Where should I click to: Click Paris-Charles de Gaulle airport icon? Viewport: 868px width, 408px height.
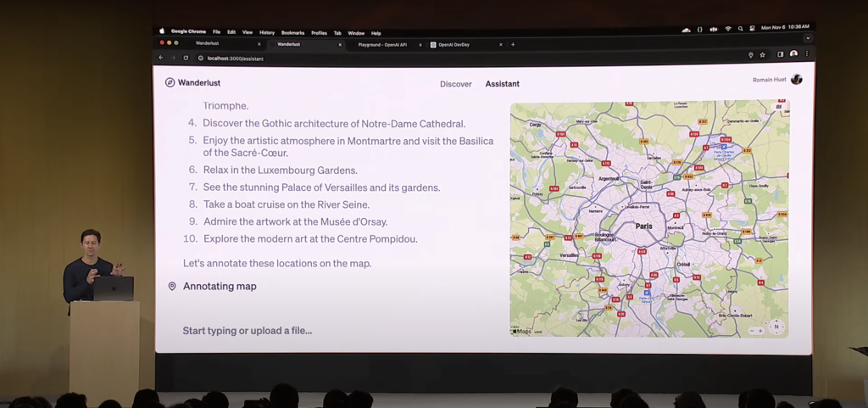[723, 146]
